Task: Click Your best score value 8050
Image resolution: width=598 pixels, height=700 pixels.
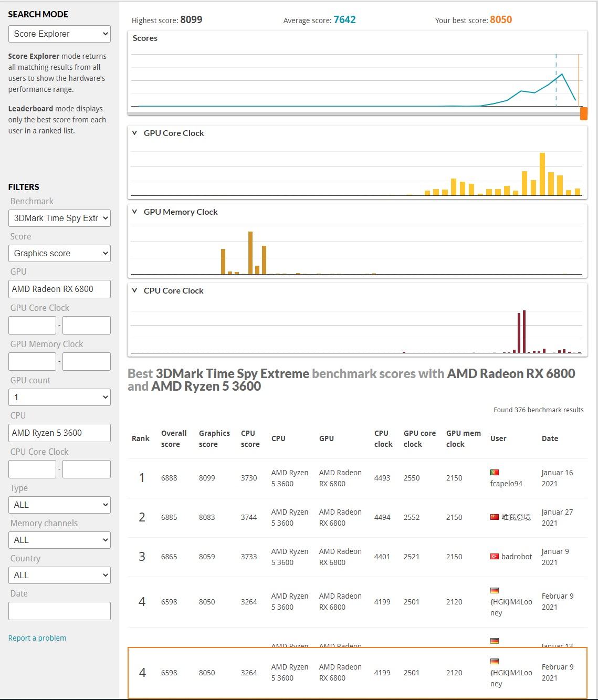Action: click(501, 20)
